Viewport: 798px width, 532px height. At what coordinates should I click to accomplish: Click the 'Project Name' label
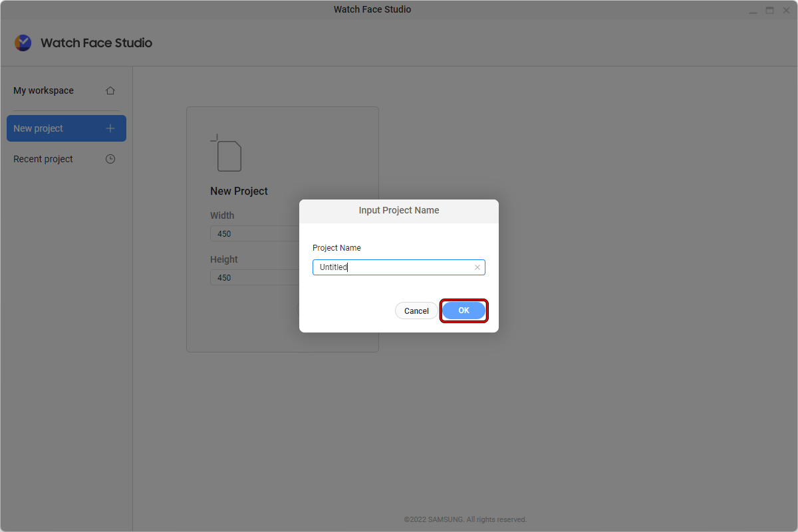(336, 247)
